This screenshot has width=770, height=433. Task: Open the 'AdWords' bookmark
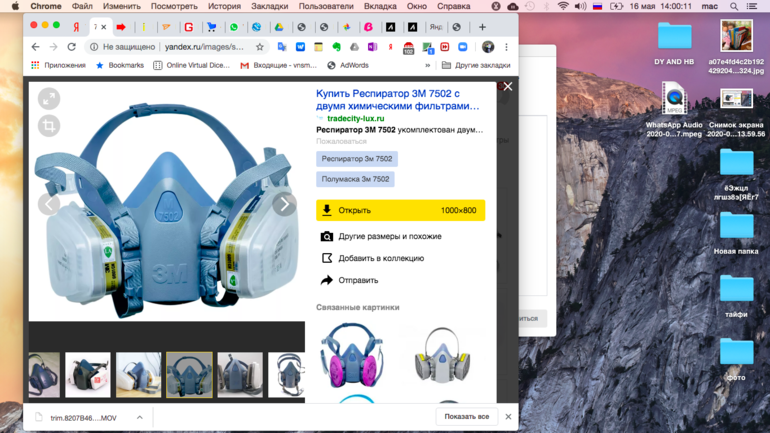348,65
